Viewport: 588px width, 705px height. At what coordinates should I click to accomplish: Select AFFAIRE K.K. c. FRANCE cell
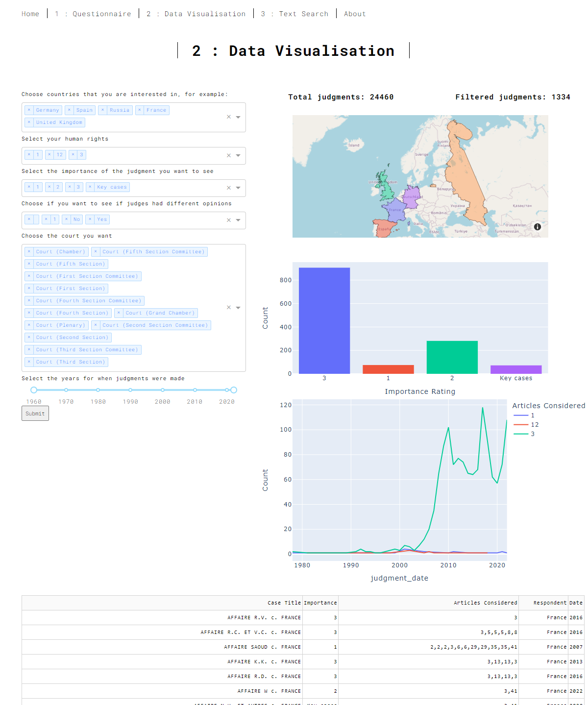point(162,662)
